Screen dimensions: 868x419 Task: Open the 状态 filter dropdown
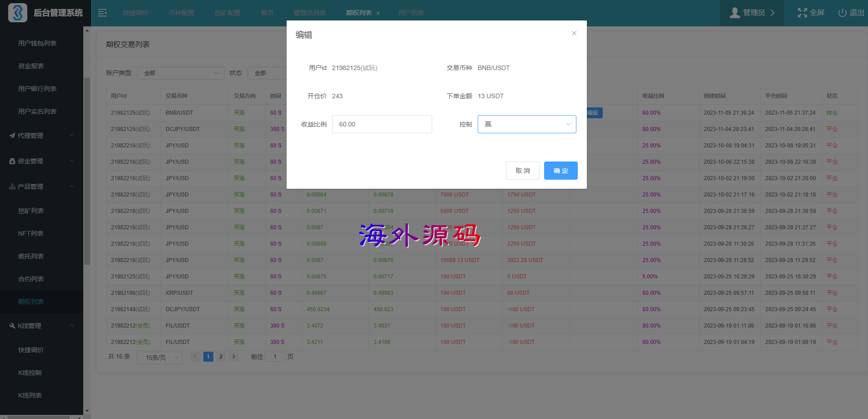point(267,73)
